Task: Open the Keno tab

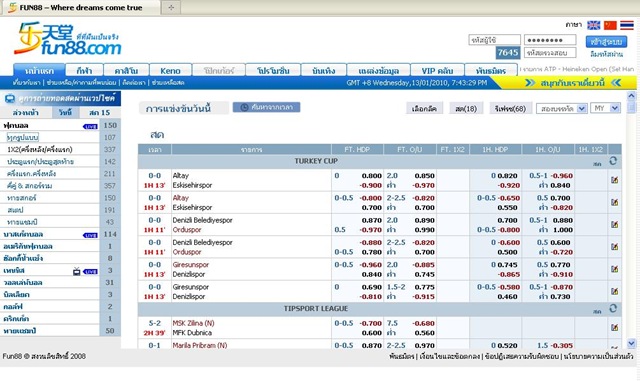Action: [170, 70]
